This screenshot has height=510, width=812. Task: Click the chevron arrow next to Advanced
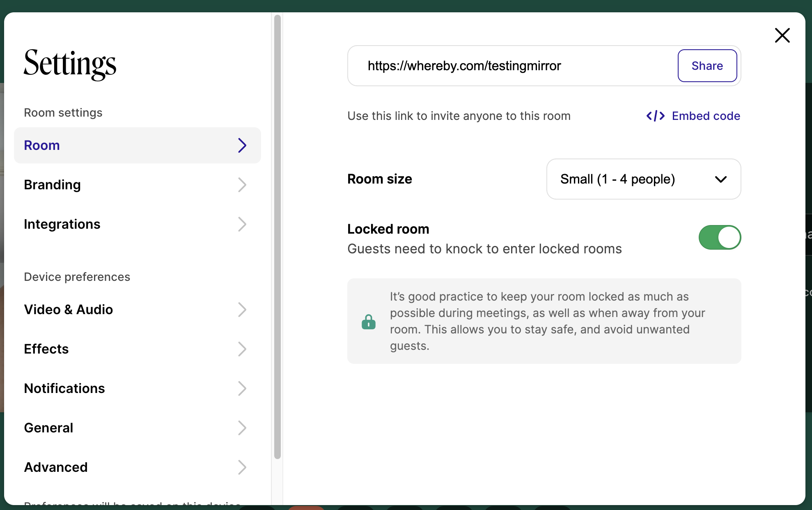(x=242, y=467)
